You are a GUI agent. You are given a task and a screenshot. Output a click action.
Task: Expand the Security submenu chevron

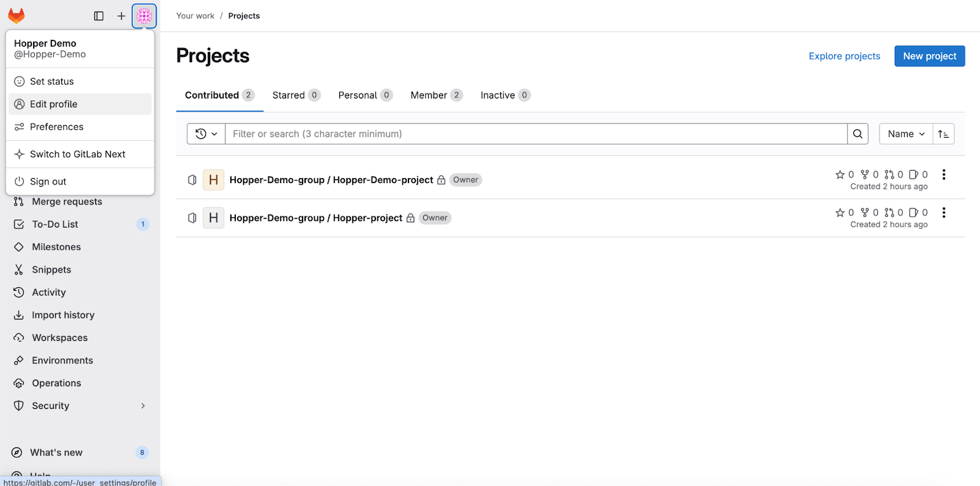pos(143,406)
